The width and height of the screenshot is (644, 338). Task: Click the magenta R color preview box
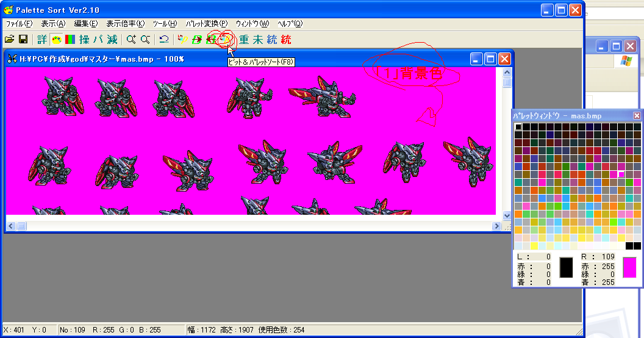coord(629,267)
